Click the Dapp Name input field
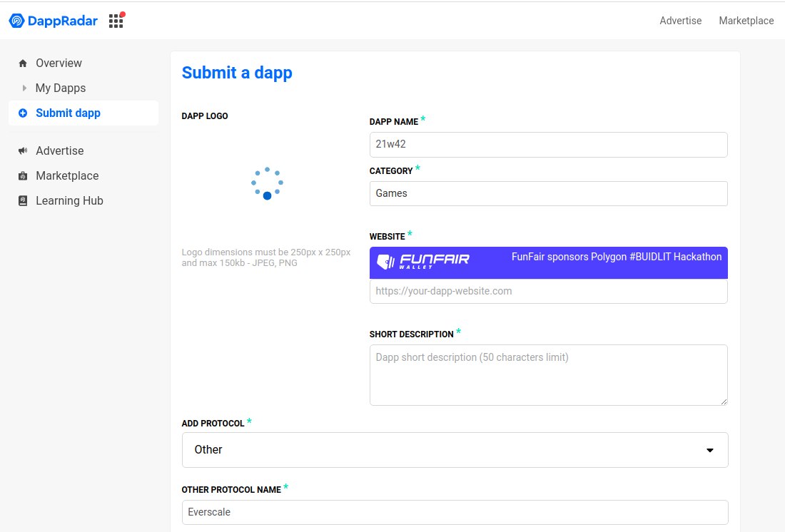This screenshot has width=785, height=532. tap(548, 144)
